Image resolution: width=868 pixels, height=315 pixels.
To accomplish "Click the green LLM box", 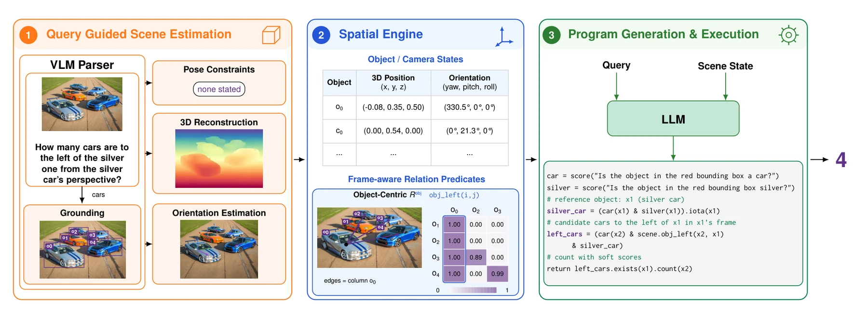I will 673,118.
